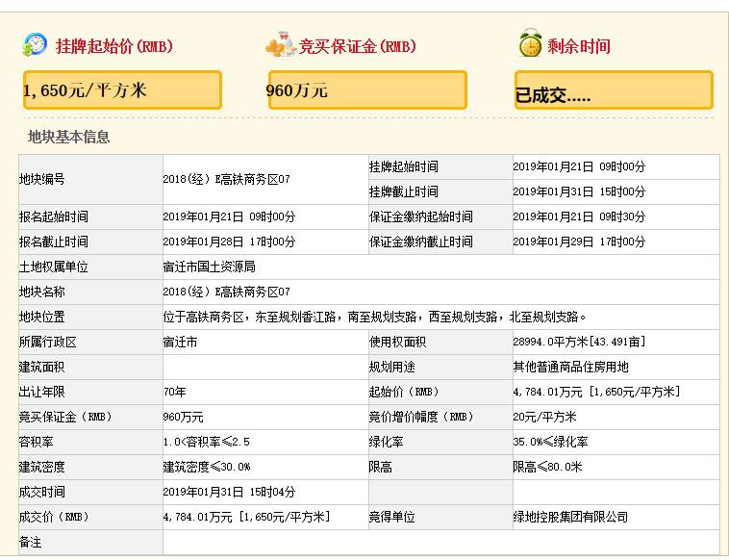Click 限高≤80.0米 value
This screenshot has height=560, width=729.
[547, 468]
